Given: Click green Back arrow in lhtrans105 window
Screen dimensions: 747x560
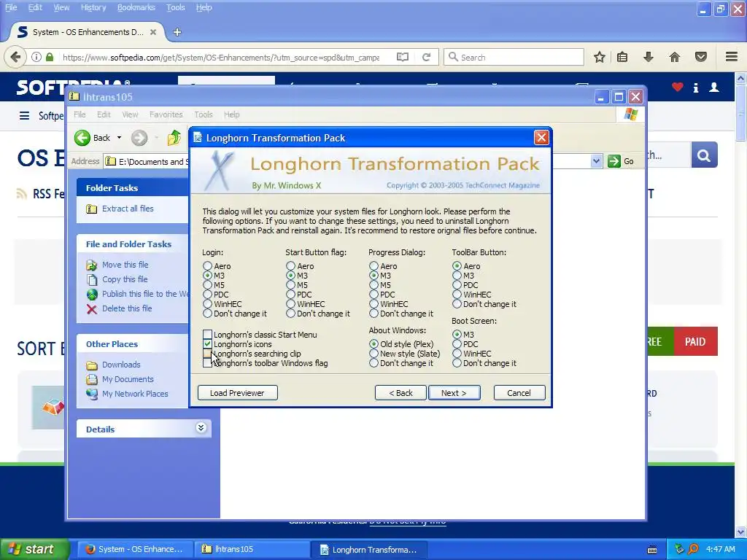Looking at the screenshot, I should coord(82,138).
